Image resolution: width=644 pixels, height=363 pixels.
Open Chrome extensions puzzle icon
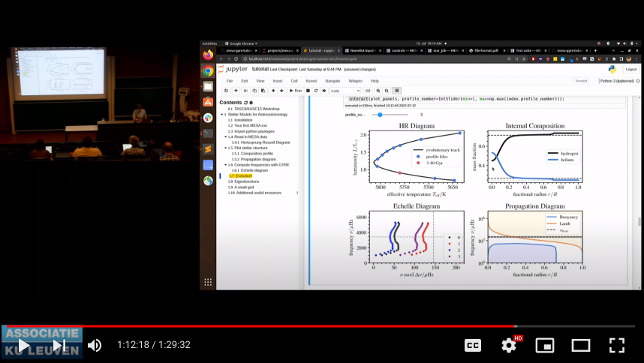coord(614,59)
